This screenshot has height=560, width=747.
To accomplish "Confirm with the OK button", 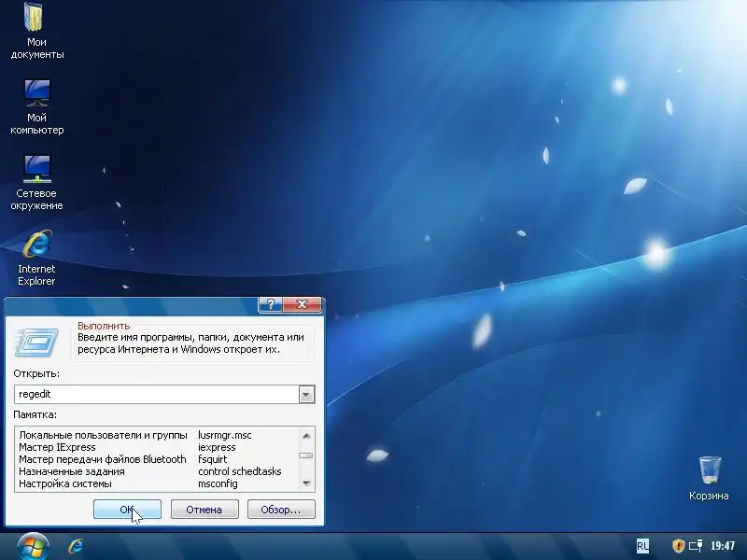I will [x=127, y=510].
